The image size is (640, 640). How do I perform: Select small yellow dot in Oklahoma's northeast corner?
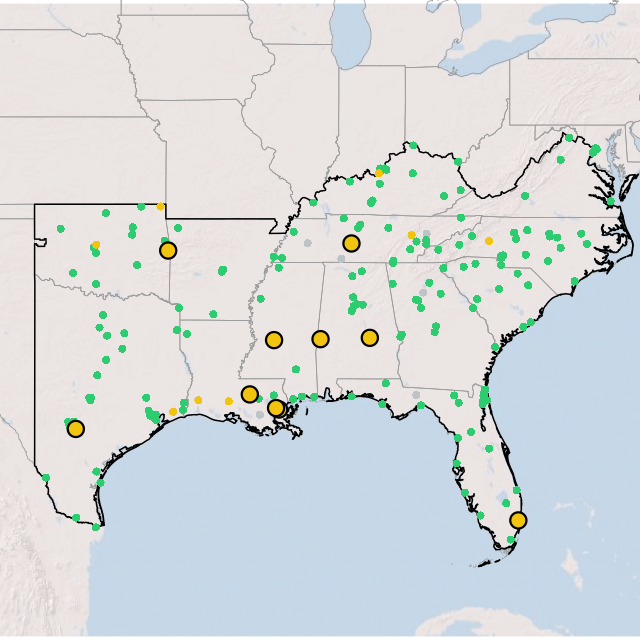pyautogui.click(x=160, y=207)
